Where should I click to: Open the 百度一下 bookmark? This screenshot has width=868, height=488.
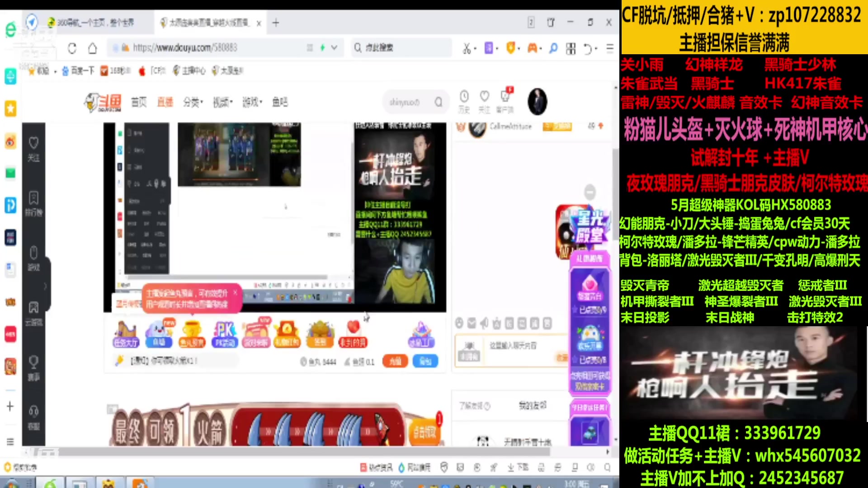coord(78,70)
